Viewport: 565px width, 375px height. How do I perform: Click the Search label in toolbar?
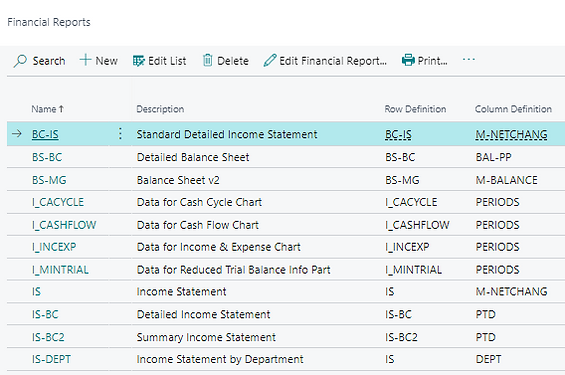click(x=49, y=61)
